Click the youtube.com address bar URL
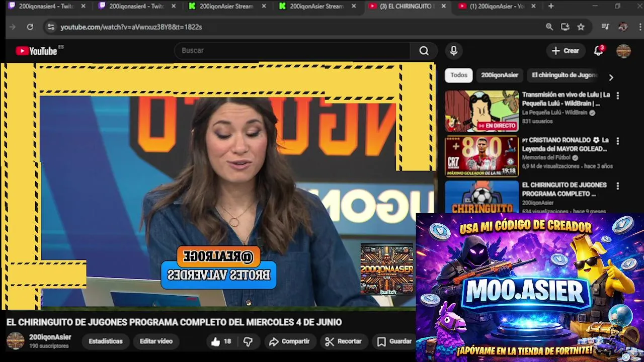644x362 pixels. [131, 27]
